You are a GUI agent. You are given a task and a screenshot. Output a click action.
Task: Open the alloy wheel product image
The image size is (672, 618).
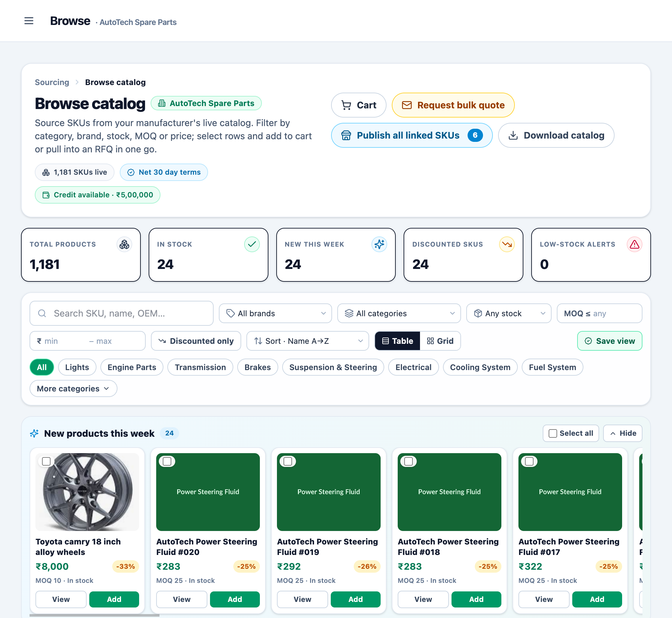pos(87,492)
